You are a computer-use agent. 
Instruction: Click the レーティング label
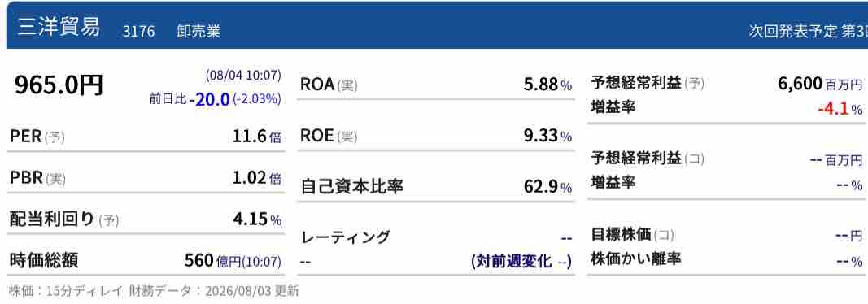click(x=346, y=237)
